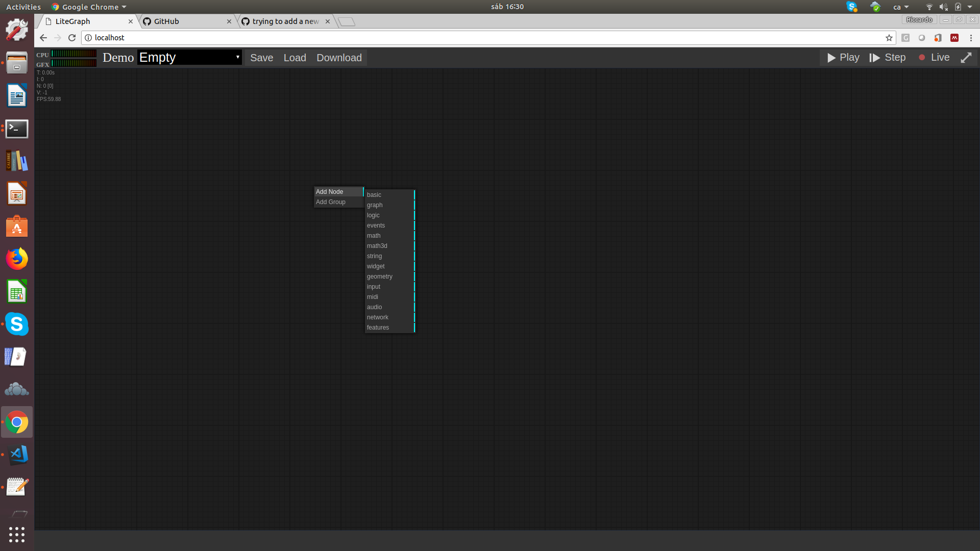Click the Office extension icon
The width and height of the screenshot is (980, 551).
(938, 38)
